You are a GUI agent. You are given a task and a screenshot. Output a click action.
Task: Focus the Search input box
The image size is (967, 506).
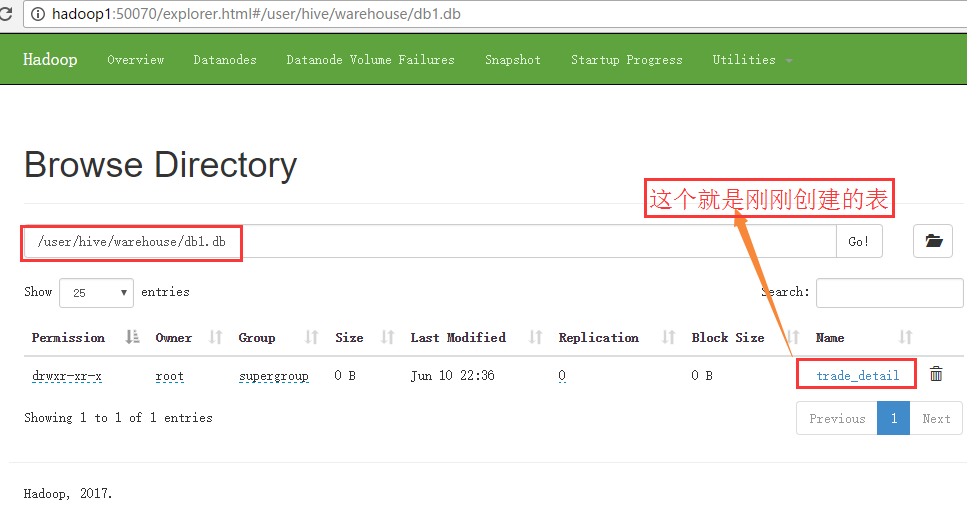pos(889,292)
